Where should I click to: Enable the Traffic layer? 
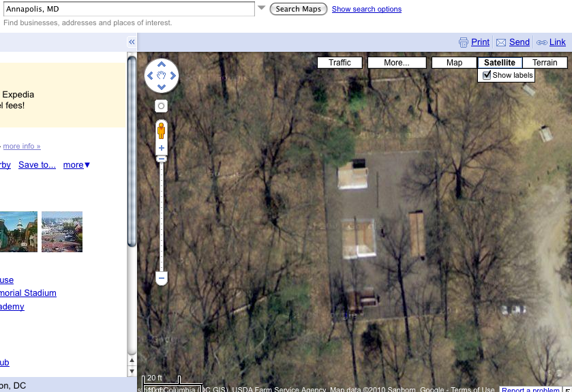click(340, 63)
